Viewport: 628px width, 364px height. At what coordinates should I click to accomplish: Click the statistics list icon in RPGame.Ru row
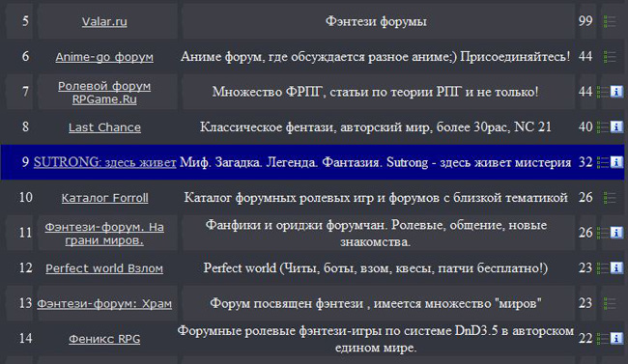coord(603,92)
